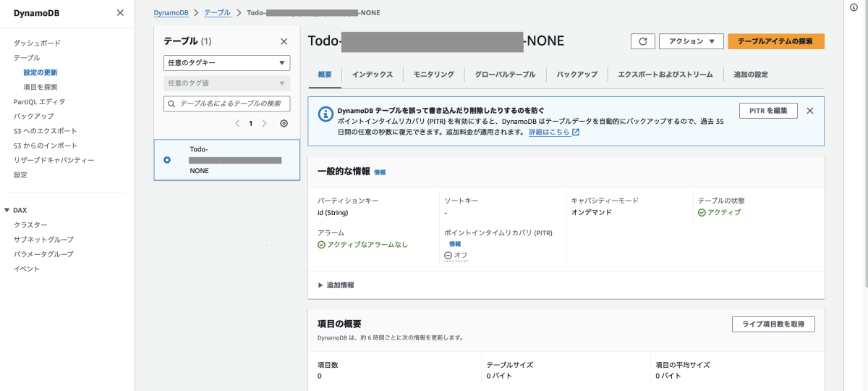Switch to グローバルテーブル tab

click(505, 75)
